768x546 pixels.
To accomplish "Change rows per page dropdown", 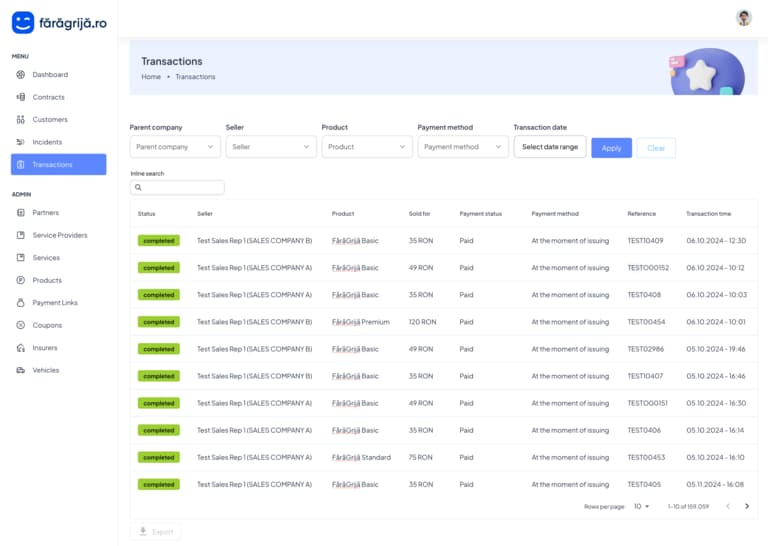I will click(641, 506).
